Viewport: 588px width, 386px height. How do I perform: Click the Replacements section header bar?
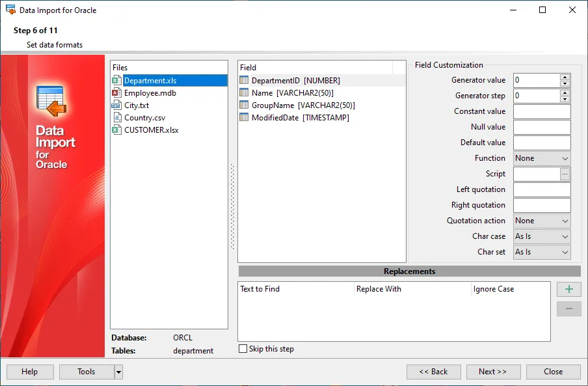click(410, 271)
